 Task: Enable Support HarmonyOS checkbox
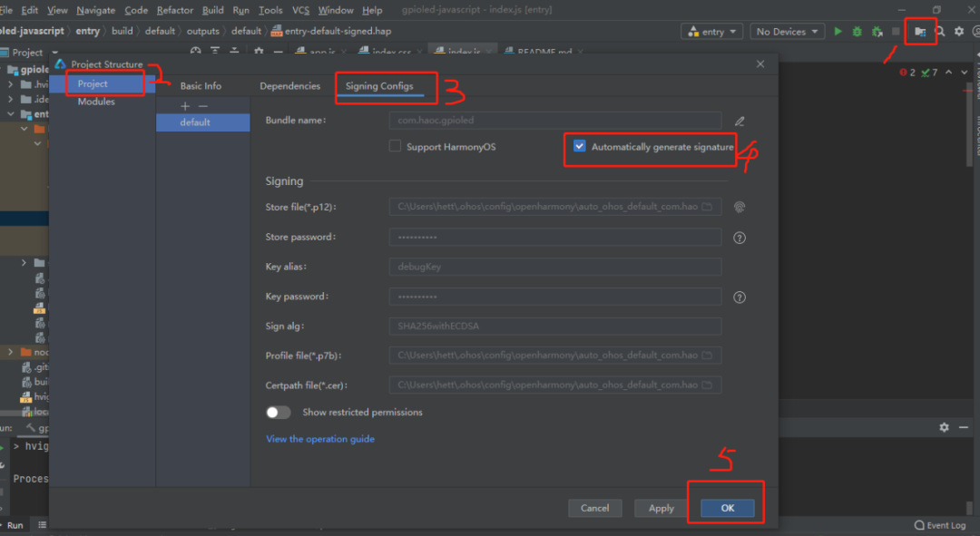(395, 146)
